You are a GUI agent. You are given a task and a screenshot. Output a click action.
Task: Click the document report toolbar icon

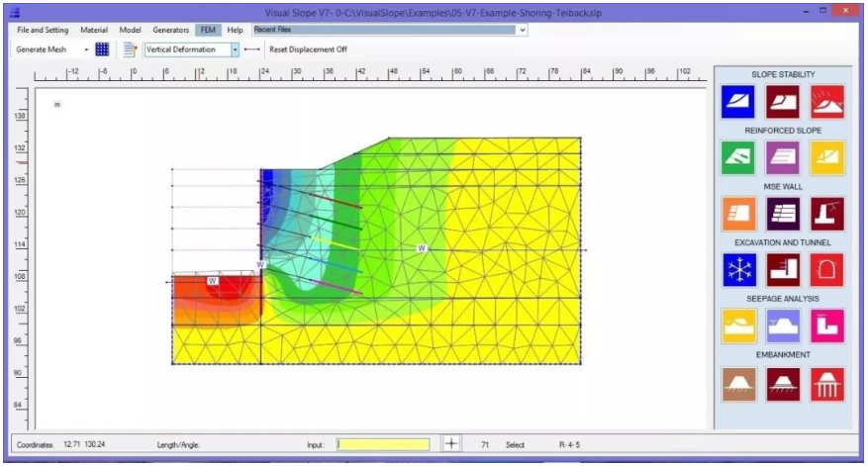[x=129, y=49]
